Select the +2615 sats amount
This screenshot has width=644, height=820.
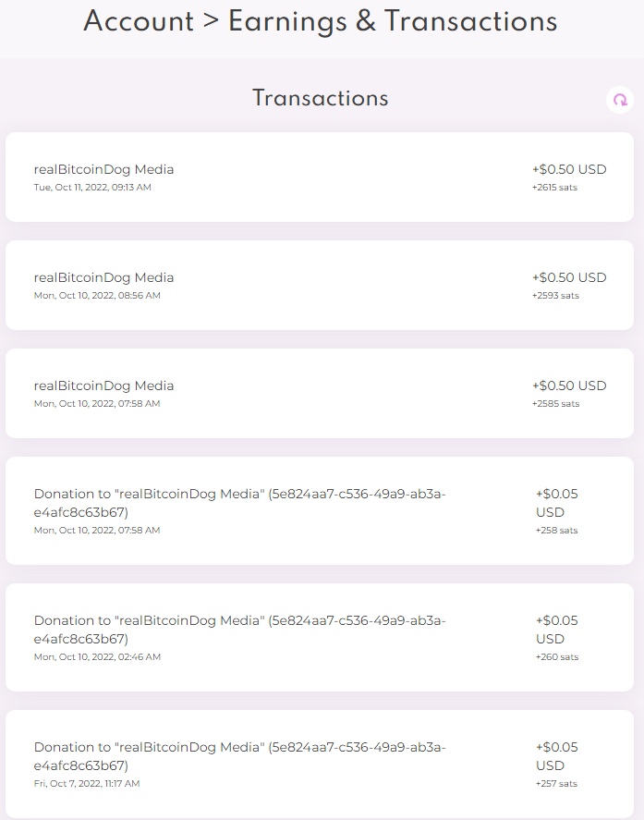[554, 188]
